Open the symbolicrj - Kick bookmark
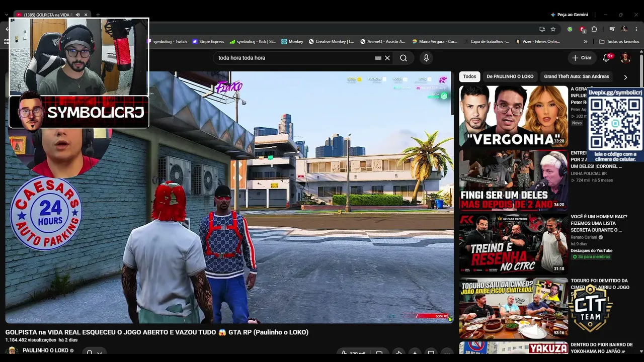This screenshot has height=362, width=644. pos(253,42)
